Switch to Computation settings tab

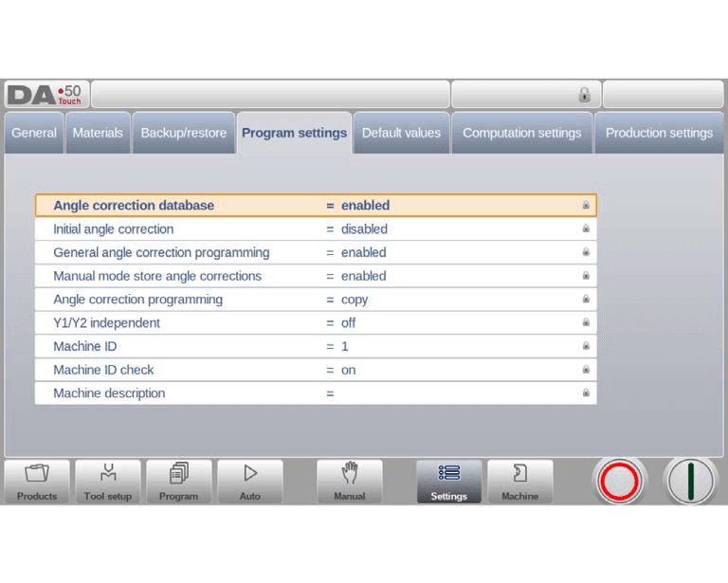[x=521, y=133]
